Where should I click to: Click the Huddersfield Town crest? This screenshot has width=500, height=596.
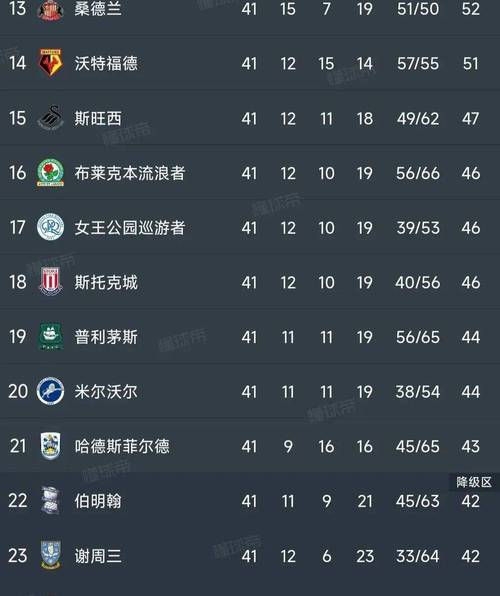(x=51, y=446)
